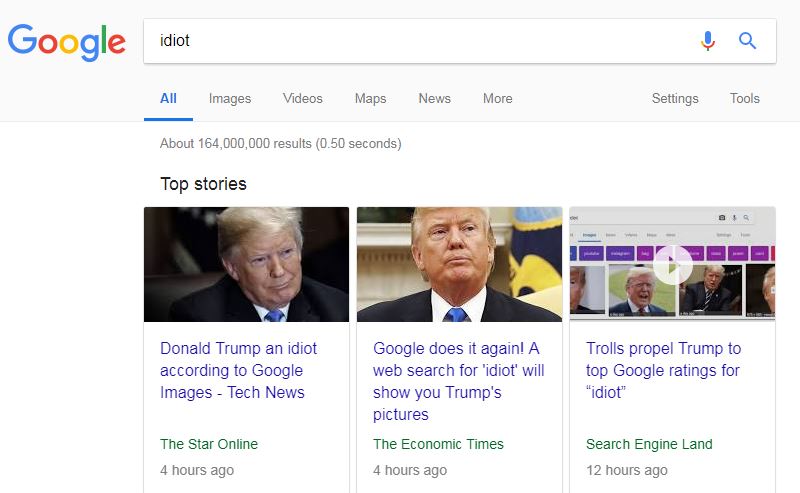Click The Star Online story thumbnail image
Viewport: 800px width, 493px height.
246,264
